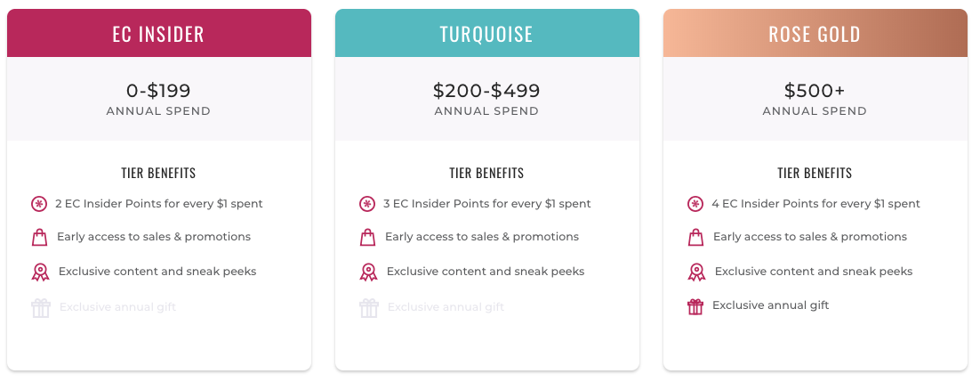Image resolution: width=980 pixels, height=382 pixels.
Task: Click the points star icon in Rose Gold card
Action: pos(695,204)
